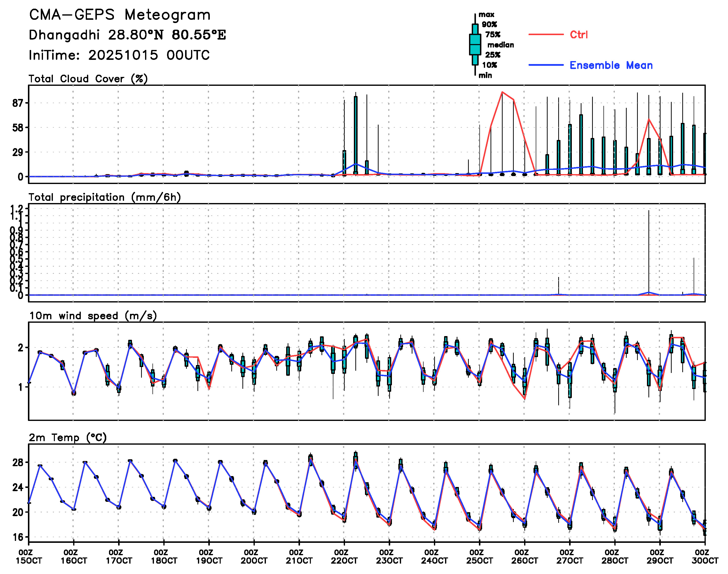Click the box-plot legend icon
The width and height of the screenshot is (728, 574).
pos(475,44)
